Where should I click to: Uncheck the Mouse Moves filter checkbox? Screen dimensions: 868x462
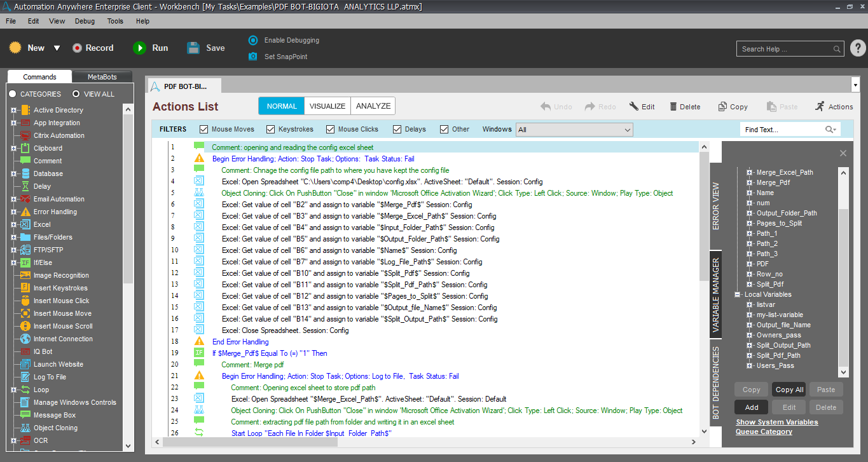point(204,130)
